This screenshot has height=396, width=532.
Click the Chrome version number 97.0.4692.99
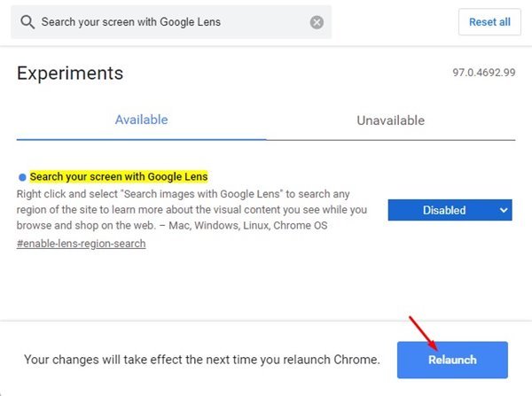click(484, 73)
